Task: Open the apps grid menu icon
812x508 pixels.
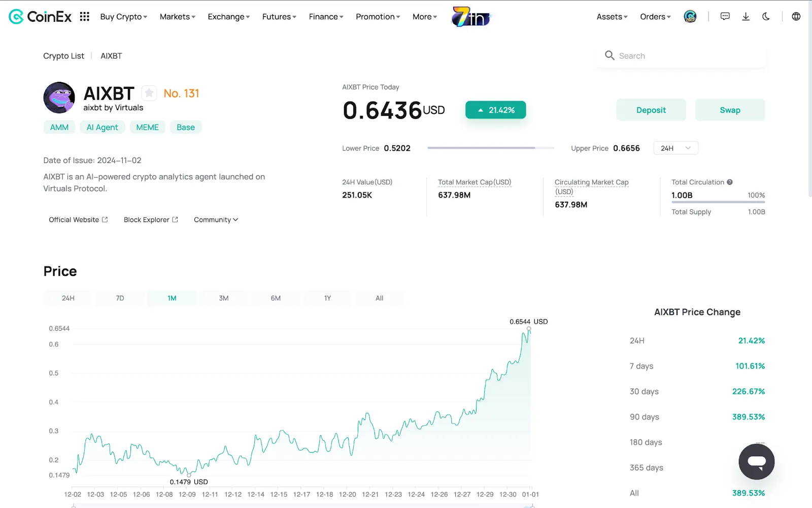Action: (85, 17)
